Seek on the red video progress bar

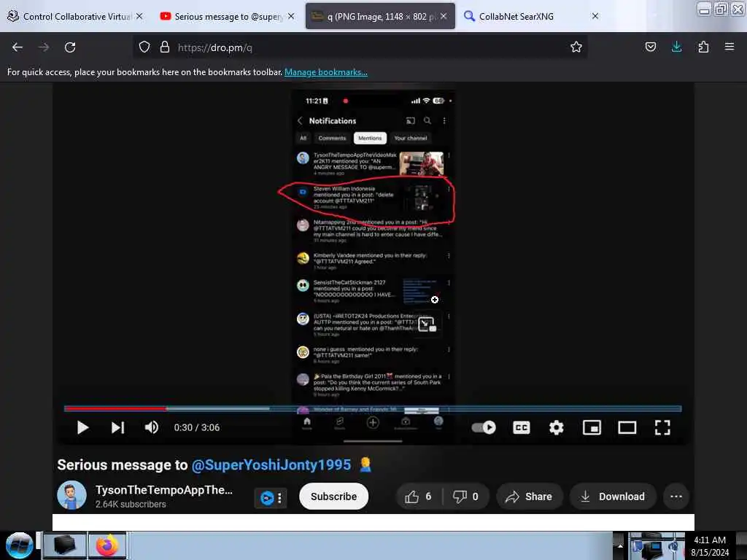click(x=115, y=408)
